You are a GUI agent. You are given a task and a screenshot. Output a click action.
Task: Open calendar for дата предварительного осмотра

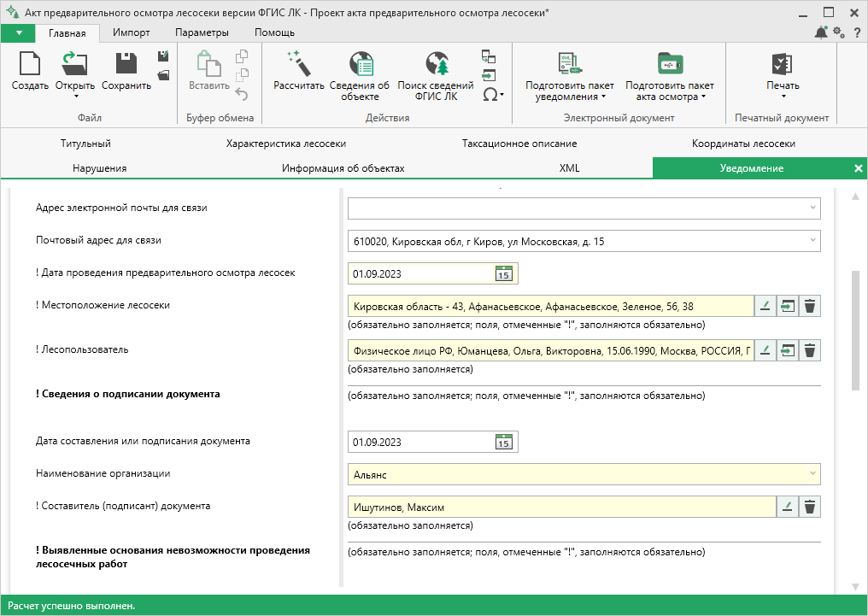coord(503,273)
